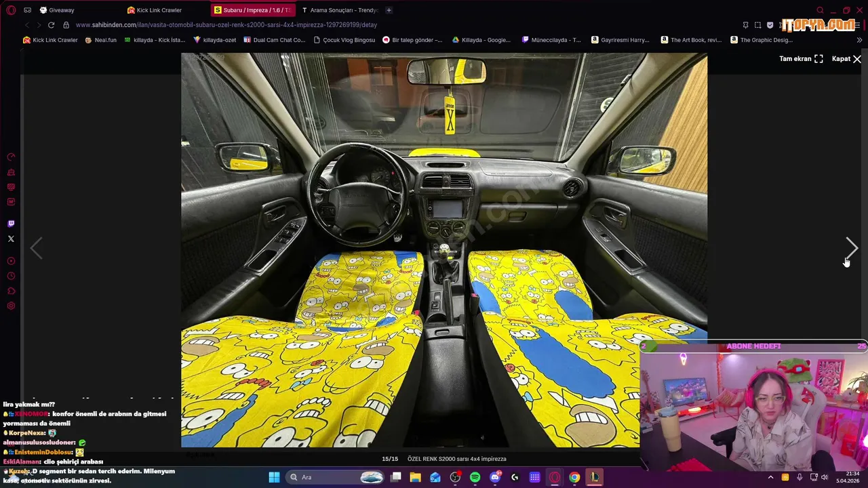The height and width of the screenshot is (488, 868).
Task: Open GX Mods icon in sidebar
Action: click(11, 202)
